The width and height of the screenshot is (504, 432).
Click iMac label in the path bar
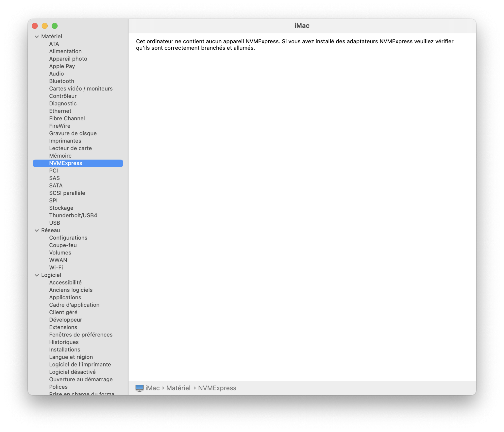[x=152, y=388]
